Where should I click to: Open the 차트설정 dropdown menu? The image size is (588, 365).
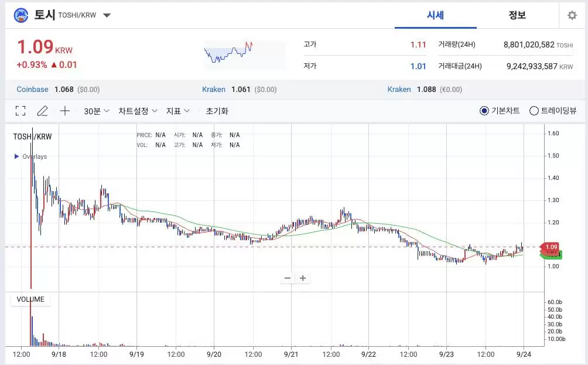point(138,111)
